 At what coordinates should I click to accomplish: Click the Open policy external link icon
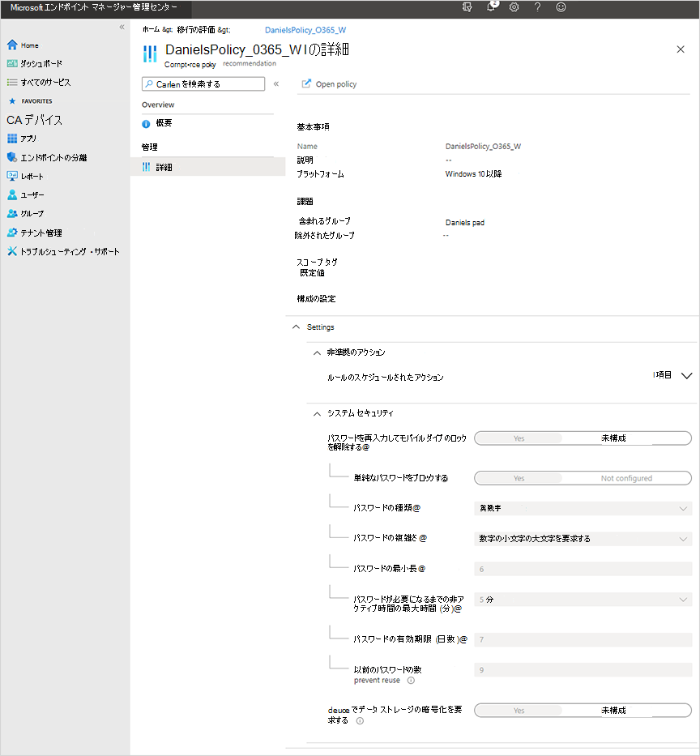click(x=306, y=83)
